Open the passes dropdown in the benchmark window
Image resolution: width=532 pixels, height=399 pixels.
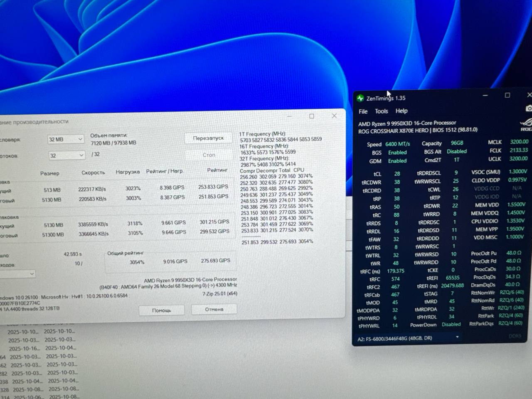(17, 274)
